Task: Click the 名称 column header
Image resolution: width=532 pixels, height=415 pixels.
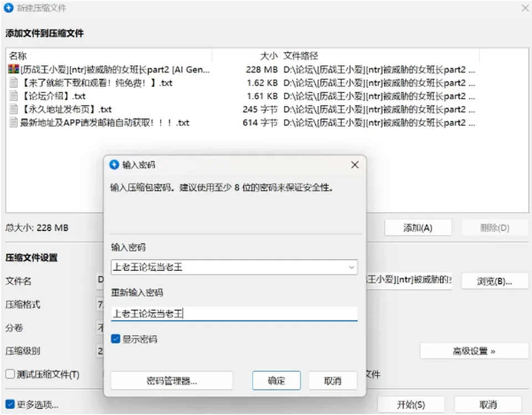Action: (109, 55)
